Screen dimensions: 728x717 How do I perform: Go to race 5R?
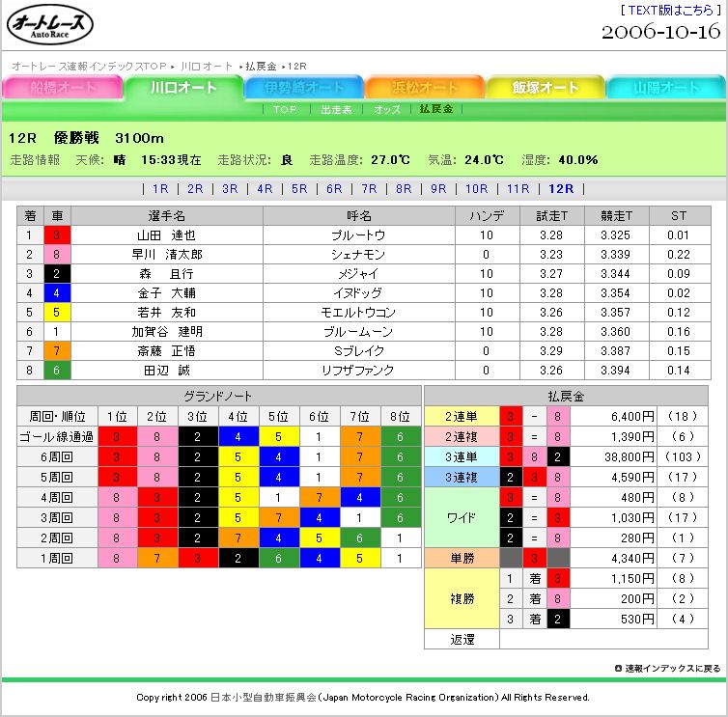[x=299, y=189]
